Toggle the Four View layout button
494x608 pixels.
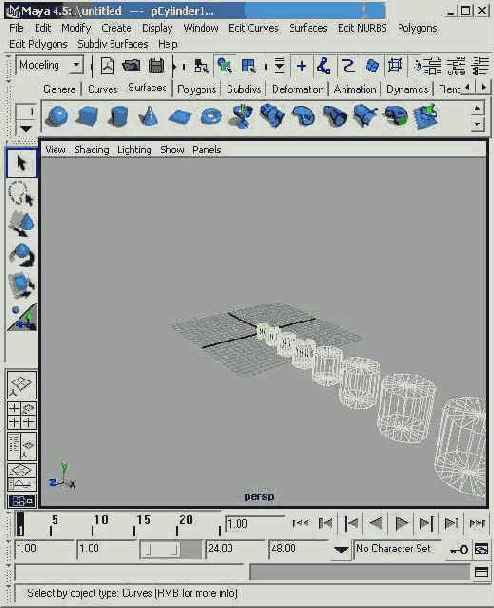[22, 416]
